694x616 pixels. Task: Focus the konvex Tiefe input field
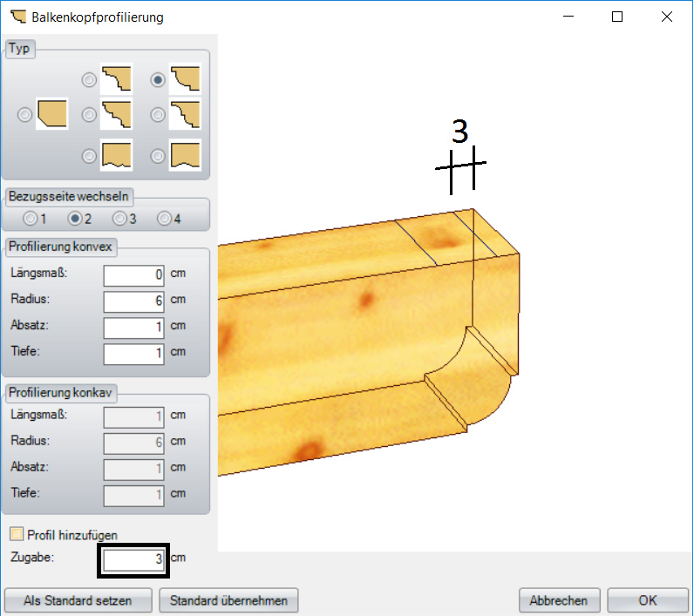pyautogui.click(x=133, y=355)
